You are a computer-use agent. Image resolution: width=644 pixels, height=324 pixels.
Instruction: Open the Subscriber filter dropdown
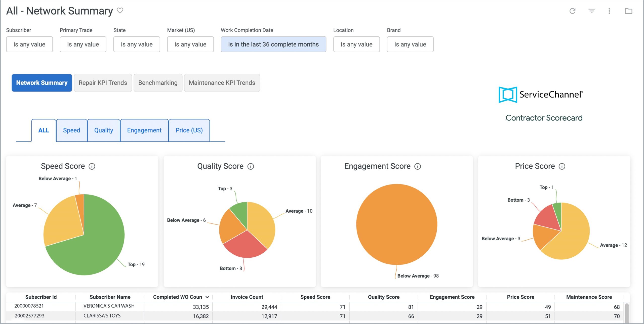coord(29,44)
